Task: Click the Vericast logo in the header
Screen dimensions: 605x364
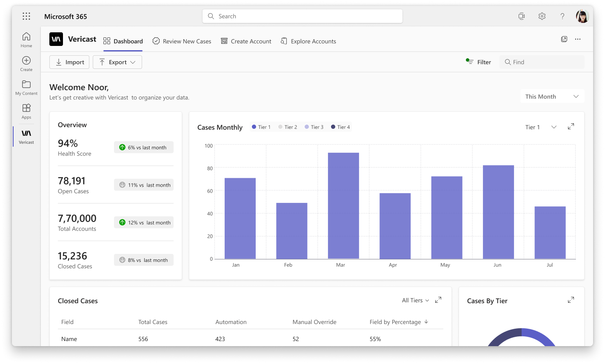Action: pyautogui.click(x=56, y=39)
